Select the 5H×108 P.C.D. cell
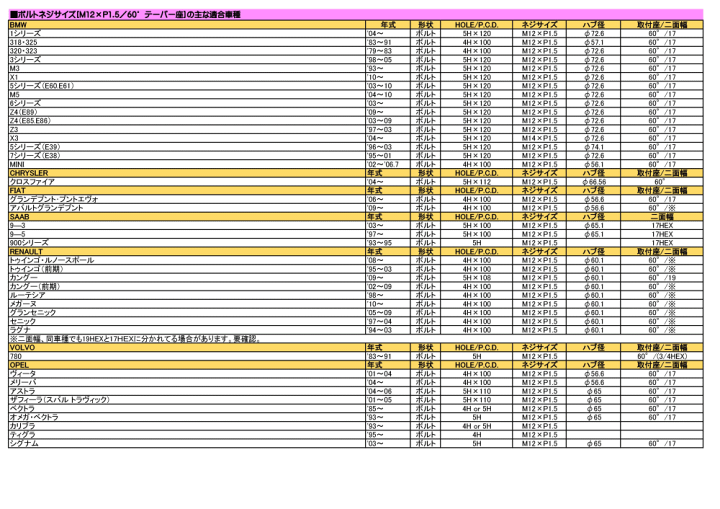720x509 pixels. 477,278
